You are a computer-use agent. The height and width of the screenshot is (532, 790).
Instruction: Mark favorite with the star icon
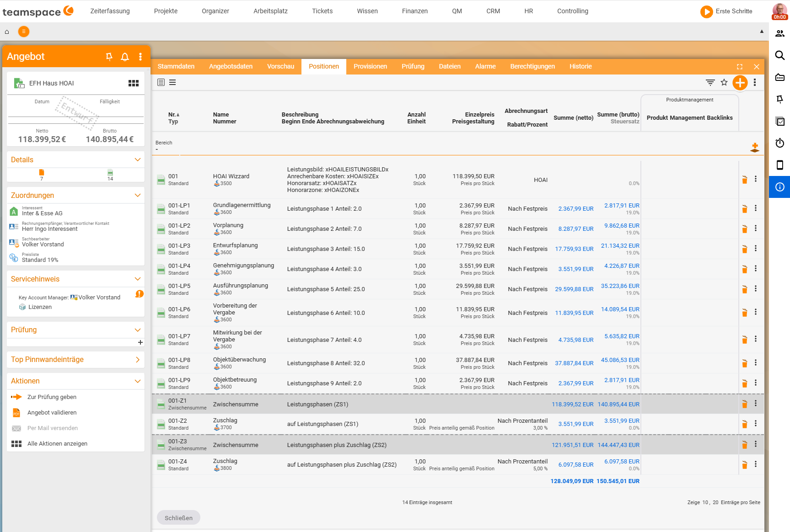(x=724, y=83)
